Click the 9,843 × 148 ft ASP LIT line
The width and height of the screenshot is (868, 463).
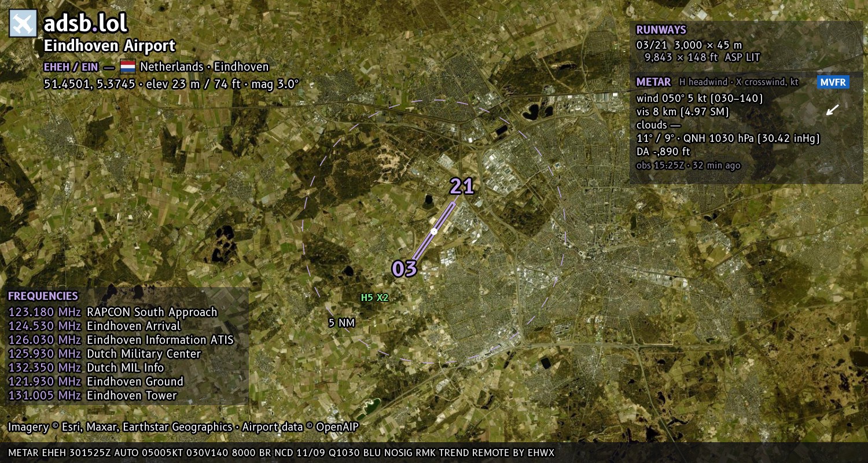point(702,57)
